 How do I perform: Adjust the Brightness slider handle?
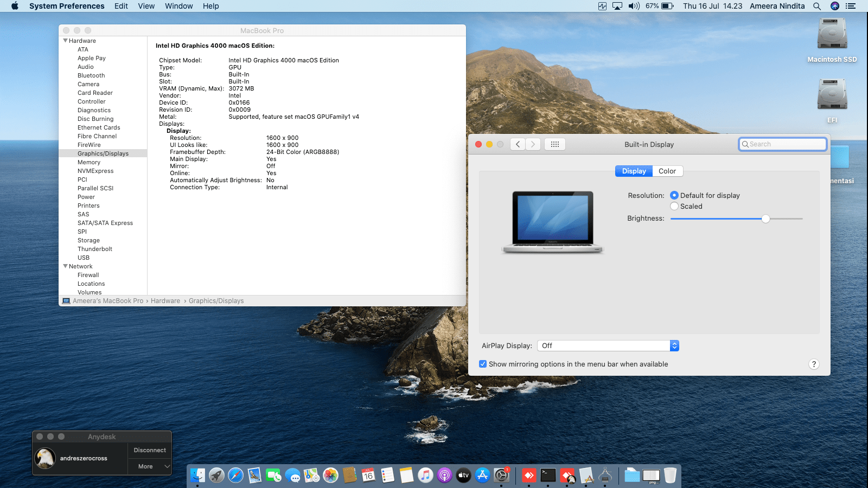click(x=765, y=219)
